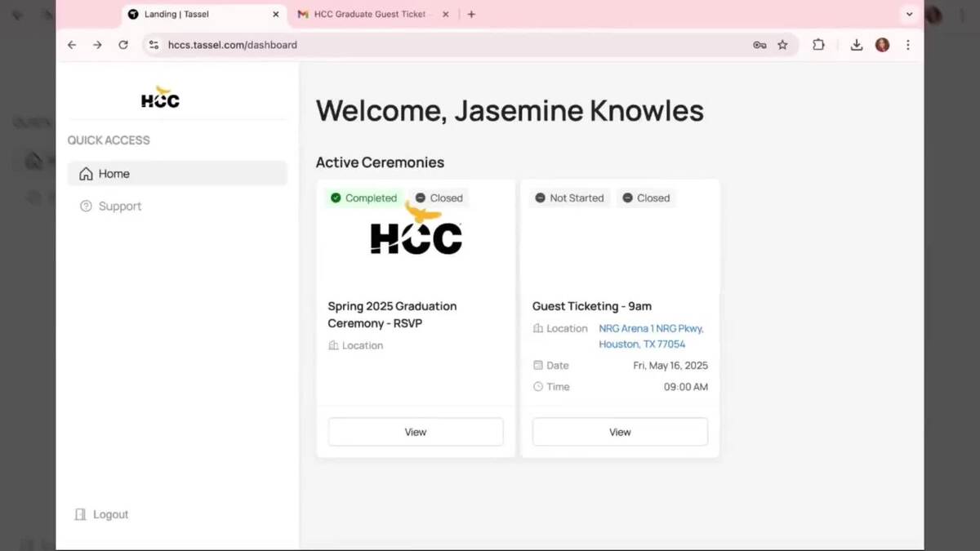Switch to HCC Graduate Guest Ticket tab
The width and height of the screenshot is (980, 551).
[369, 14]
